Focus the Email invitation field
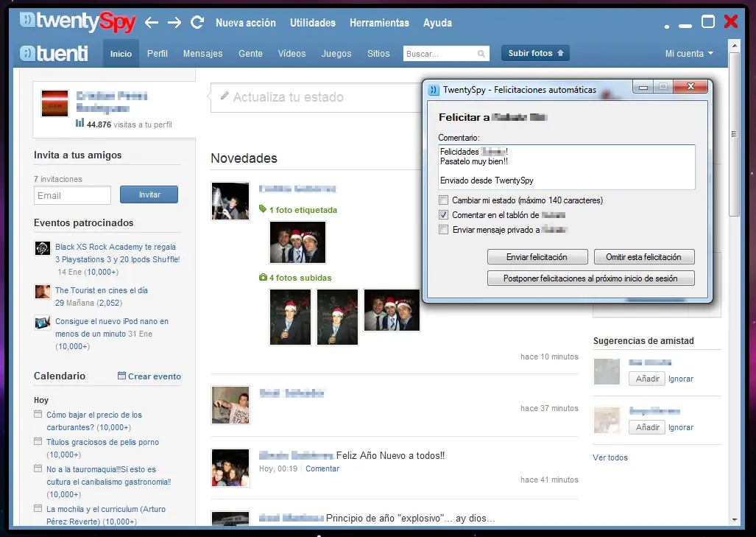This screenshot has height=537, width=756. (72, 195)
